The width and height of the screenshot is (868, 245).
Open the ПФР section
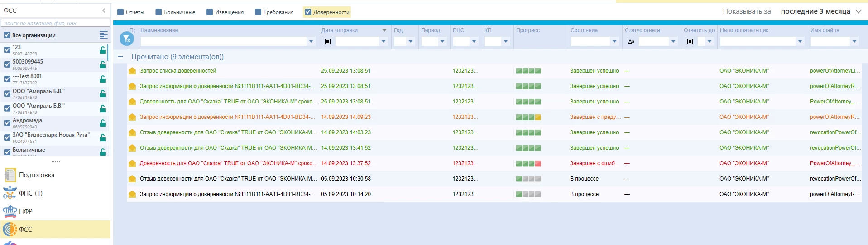coord(25,211)
